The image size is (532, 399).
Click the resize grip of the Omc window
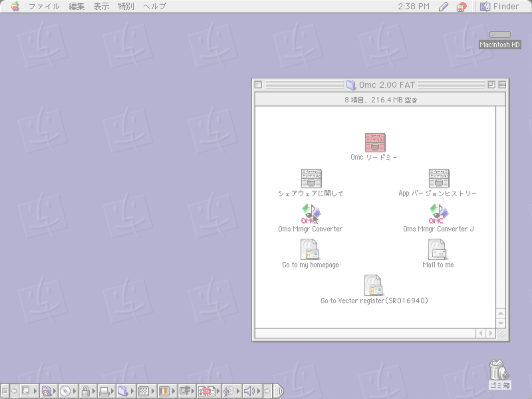pos(501,333)
